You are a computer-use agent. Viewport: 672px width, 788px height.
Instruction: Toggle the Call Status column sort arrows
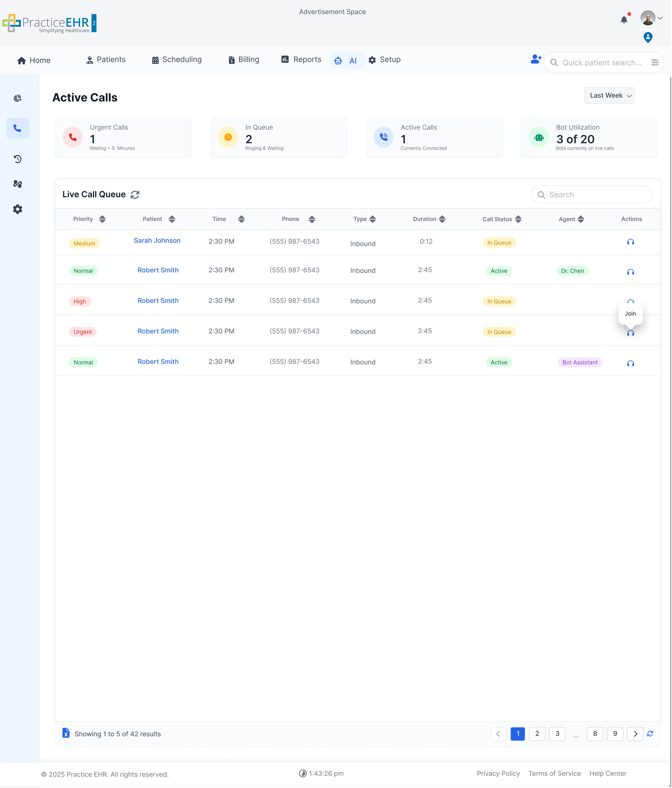click(x=518, y=219)
